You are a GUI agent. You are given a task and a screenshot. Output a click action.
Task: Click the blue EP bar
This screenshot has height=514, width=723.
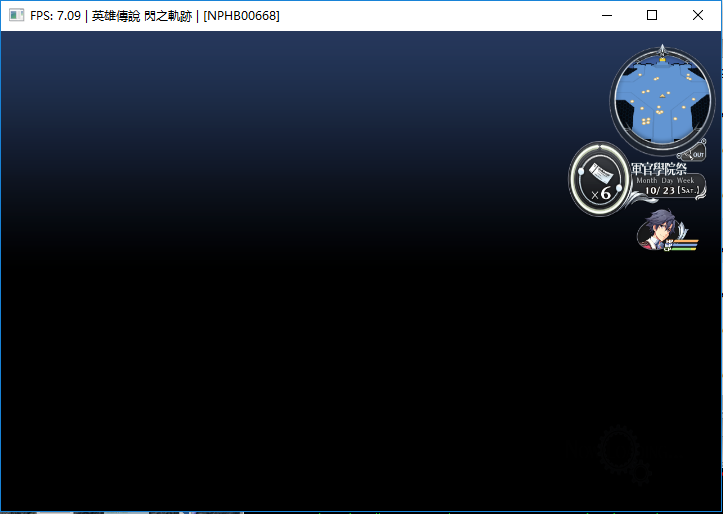pos(684,245)
